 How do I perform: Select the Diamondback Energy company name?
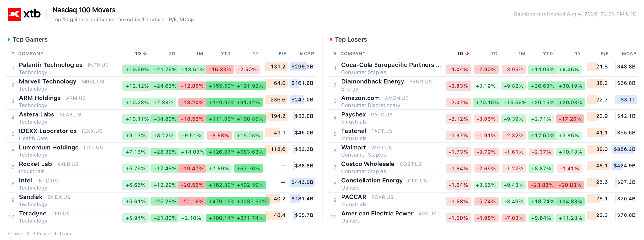[x=373, y=81]
